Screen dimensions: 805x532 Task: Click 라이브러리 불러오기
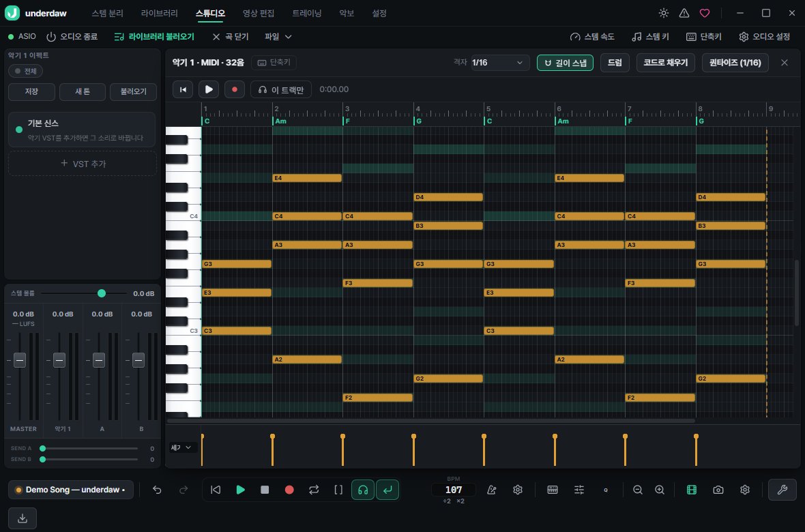154,36
